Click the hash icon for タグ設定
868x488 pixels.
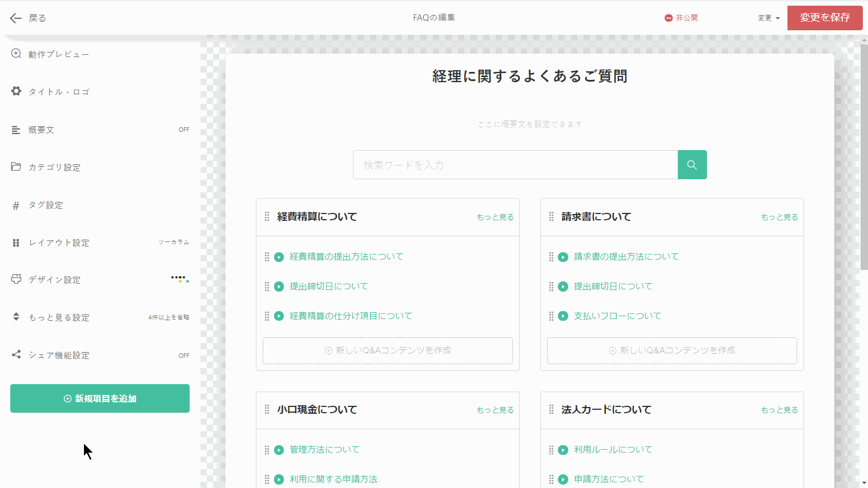pos(16,205)
